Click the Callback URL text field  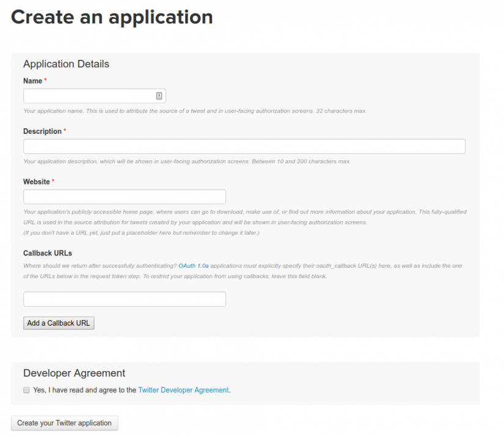coord(124,299)
